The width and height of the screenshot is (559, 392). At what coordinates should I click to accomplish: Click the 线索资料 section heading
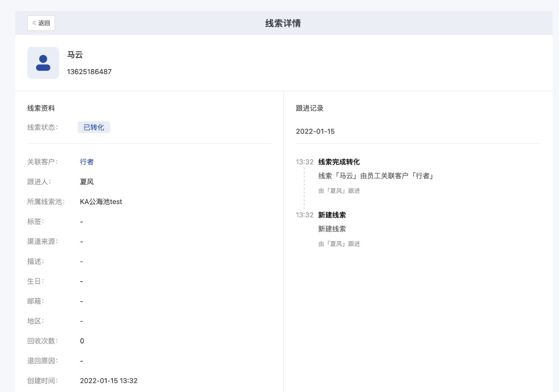tap(41, 108)
